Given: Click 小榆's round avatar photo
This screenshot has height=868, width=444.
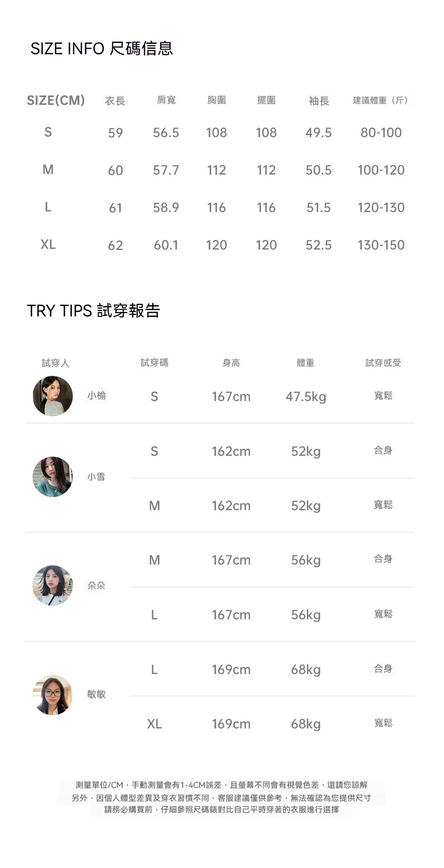Looking at the screenshot, I should coord(53,396).
